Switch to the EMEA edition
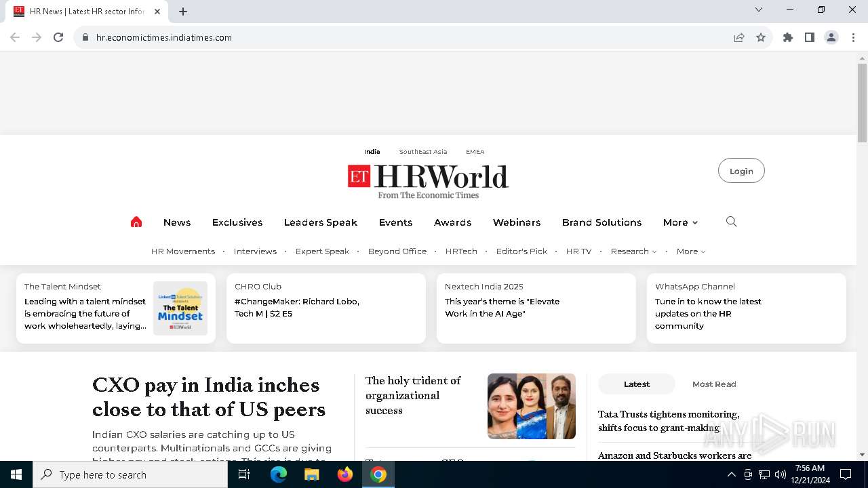Viewport: 868px width, 488px height. (x=475, y=152)
